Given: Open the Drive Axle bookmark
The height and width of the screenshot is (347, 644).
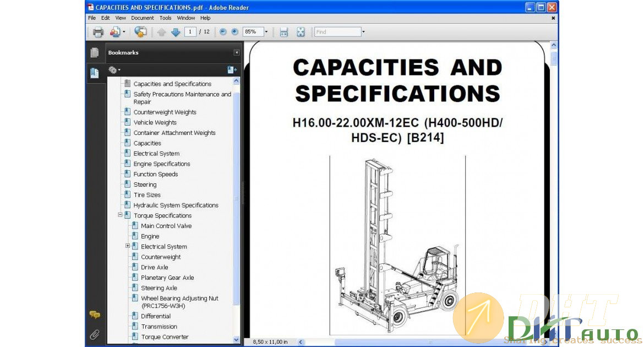Looking at the screenshot, I should click(155, 267).
